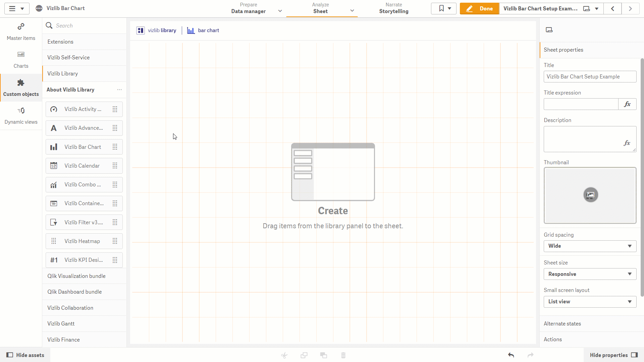644x362 pixels.
Task: Go to the next sheet
Action: click(x=630, y=8)
